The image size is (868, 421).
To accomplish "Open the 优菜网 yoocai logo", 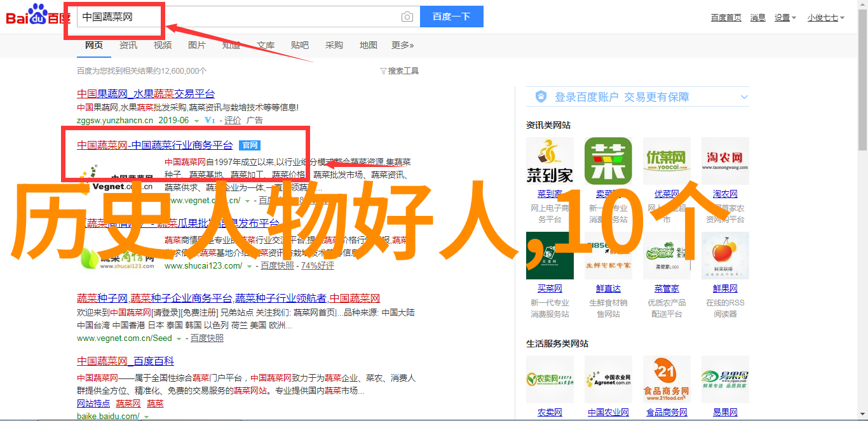I will tap(667, 161).
